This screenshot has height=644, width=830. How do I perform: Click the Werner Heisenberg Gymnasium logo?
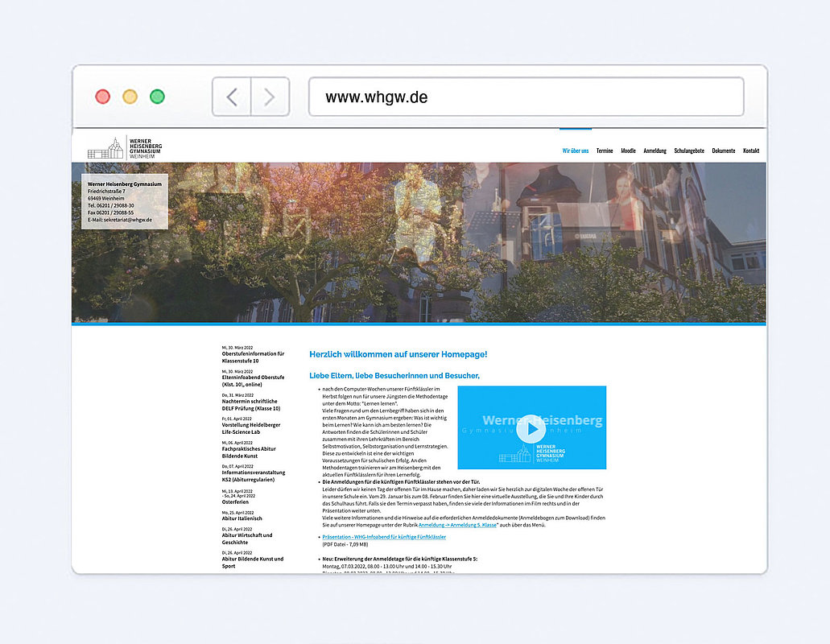(124, 148)
